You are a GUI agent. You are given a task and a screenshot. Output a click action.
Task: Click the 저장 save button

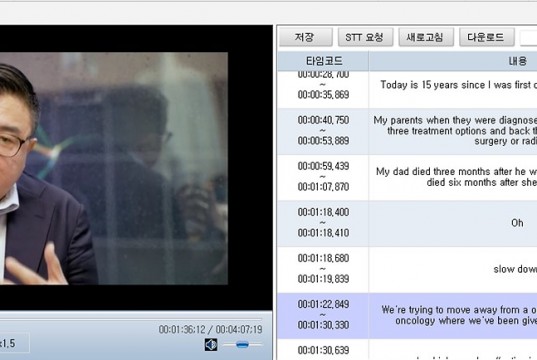305,37
